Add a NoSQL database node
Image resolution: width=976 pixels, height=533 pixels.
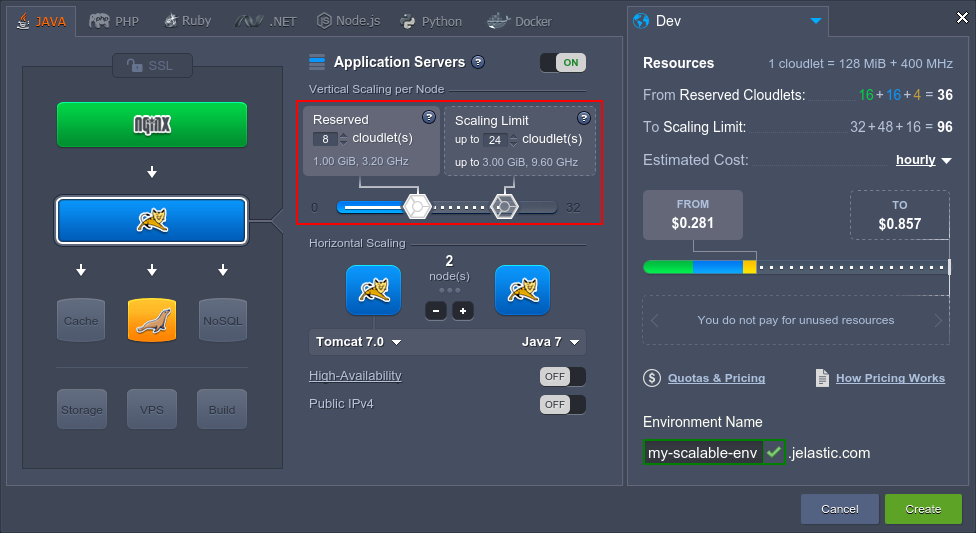pos(222,320)
